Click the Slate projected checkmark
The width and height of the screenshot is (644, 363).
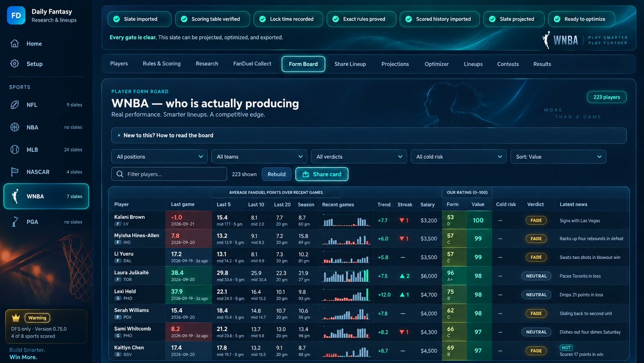(492, 19)
